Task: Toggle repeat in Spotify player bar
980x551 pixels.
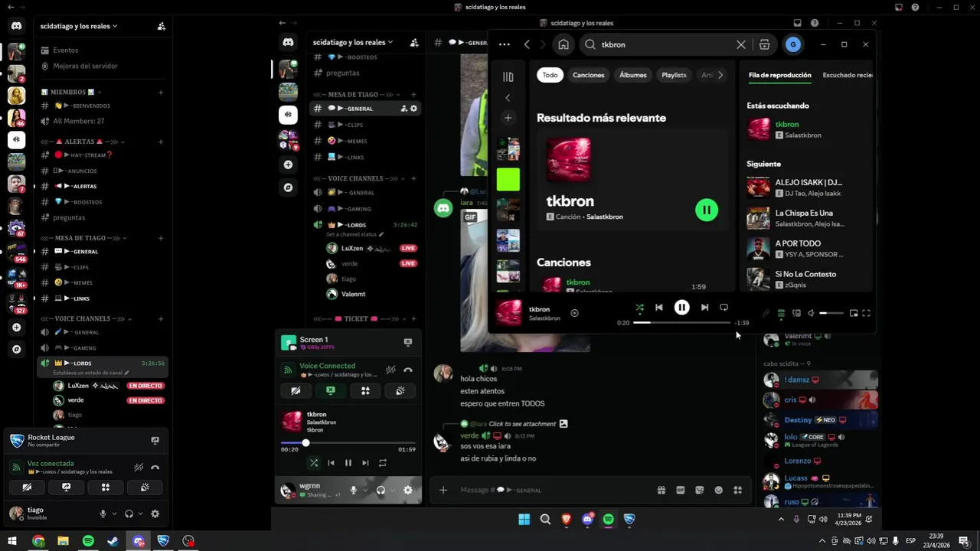Action: pyautogui.click(x=724, y=308)
